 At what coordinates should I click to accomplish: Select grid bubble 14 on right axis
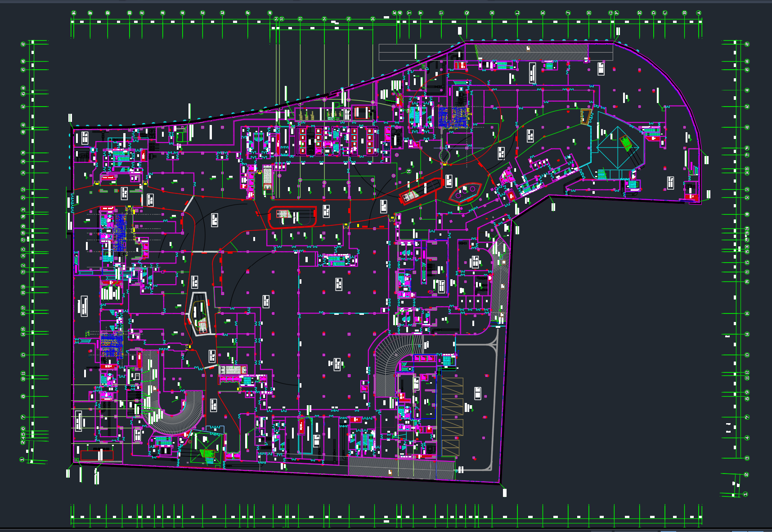click(747, 334)
